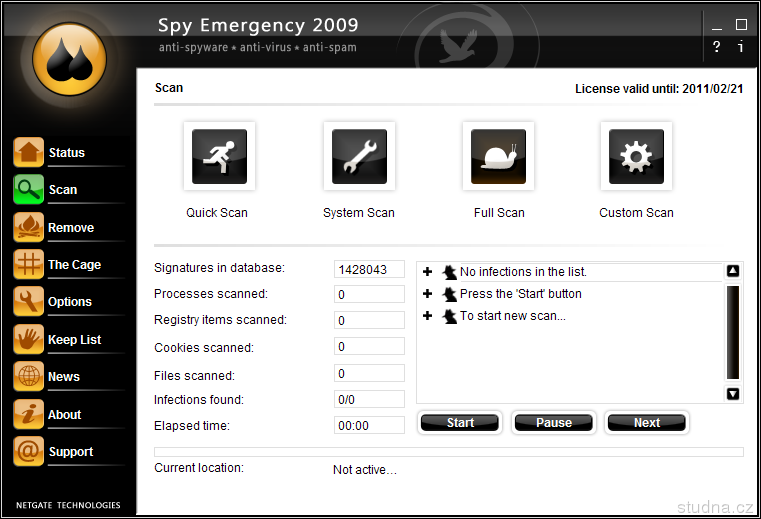Open the help question mark icon
The image size is (761, 519).
tap(716, 47)
